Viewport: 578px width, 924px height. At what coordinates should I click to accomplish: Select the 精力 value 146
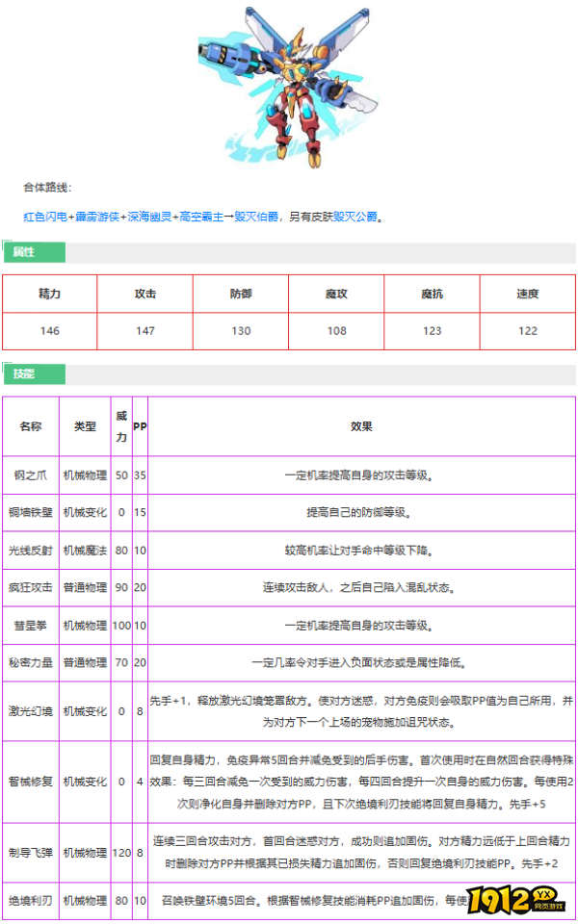[49, 331]
